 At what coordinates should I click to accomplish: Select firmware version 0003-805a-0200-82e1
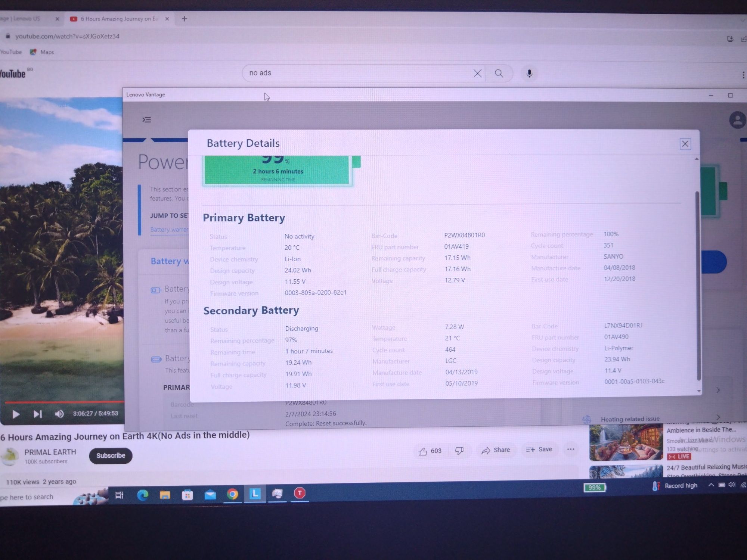pos(316,293)
